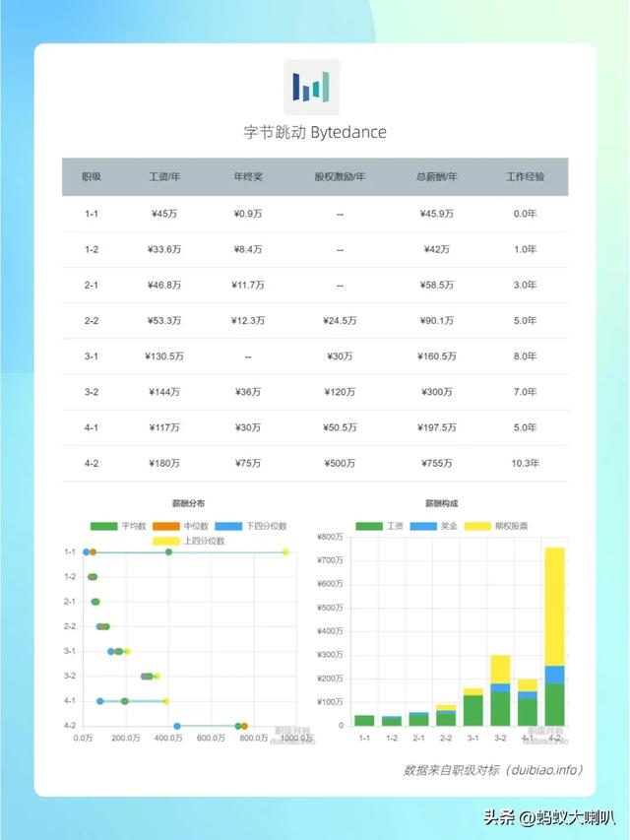Viewport: 630px width, 840px height.
Task: Click the orange median dot on the 4-2 line
Action: click(x=245, y=727)
